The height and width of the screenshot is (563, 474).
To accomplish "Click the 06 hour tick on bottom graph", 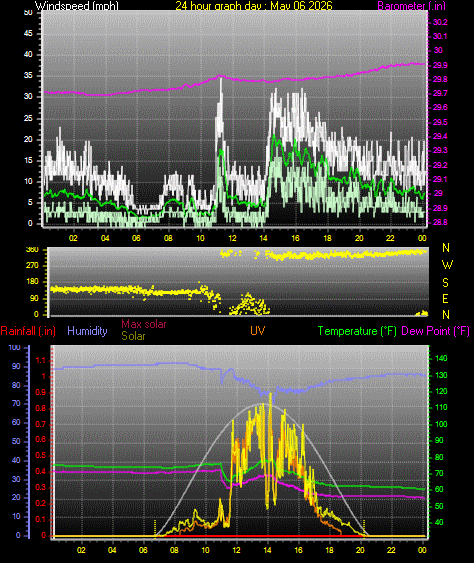I will point(143,550).
